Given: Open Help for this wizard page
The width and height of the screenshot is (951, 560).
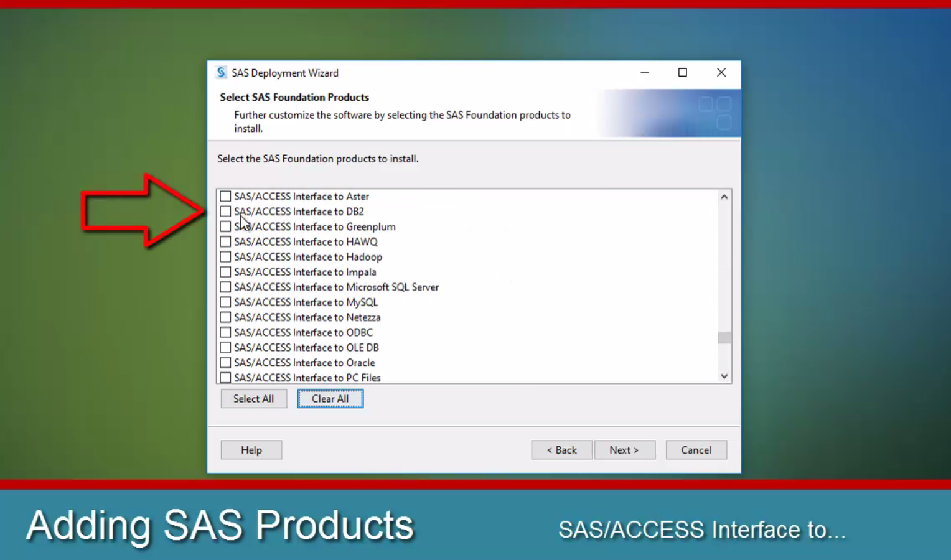Looking at the screenshot, I should coord(251,450).
